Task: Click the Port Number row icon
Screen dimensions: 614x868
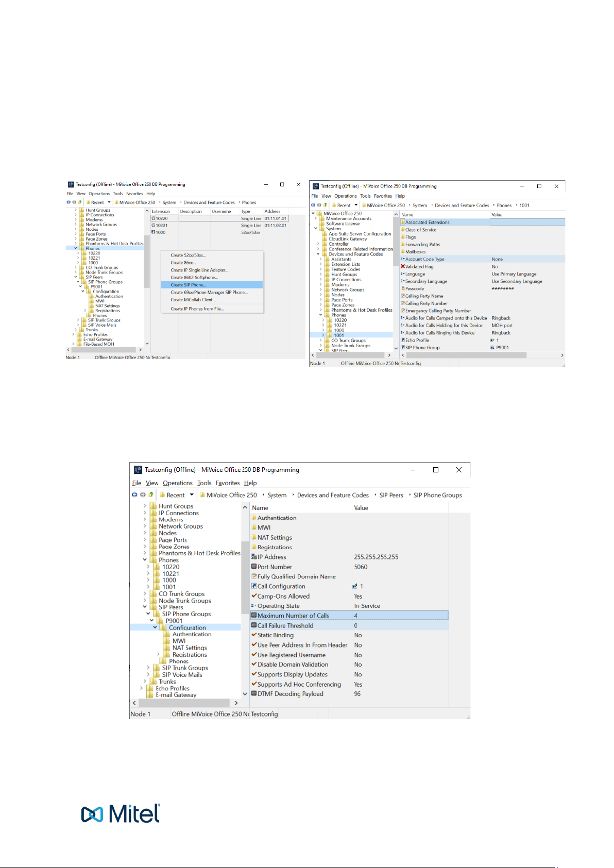Action: (254, 567)
